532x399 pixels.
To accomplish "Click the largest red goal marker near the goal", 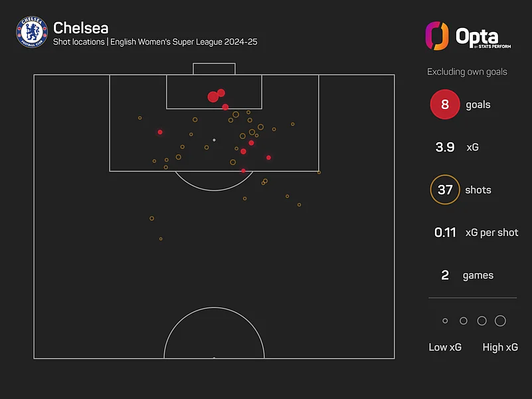I will coord(213,97).
